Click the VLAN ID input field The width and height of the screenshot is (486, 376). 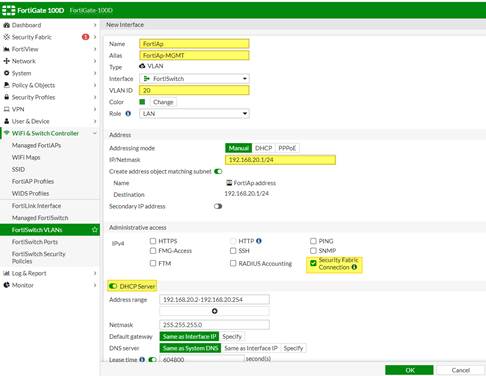point(194,90)
